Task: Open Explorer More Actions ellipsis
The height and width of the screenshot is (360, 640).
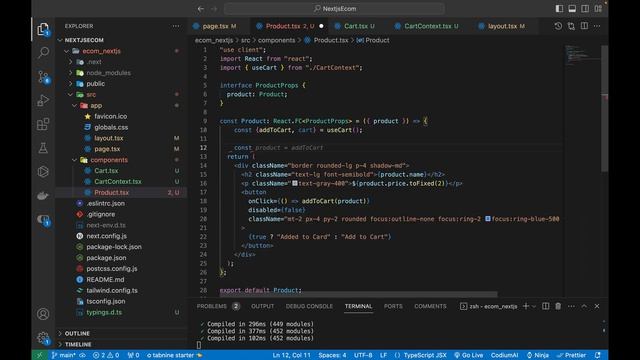Action: (176, 26)
